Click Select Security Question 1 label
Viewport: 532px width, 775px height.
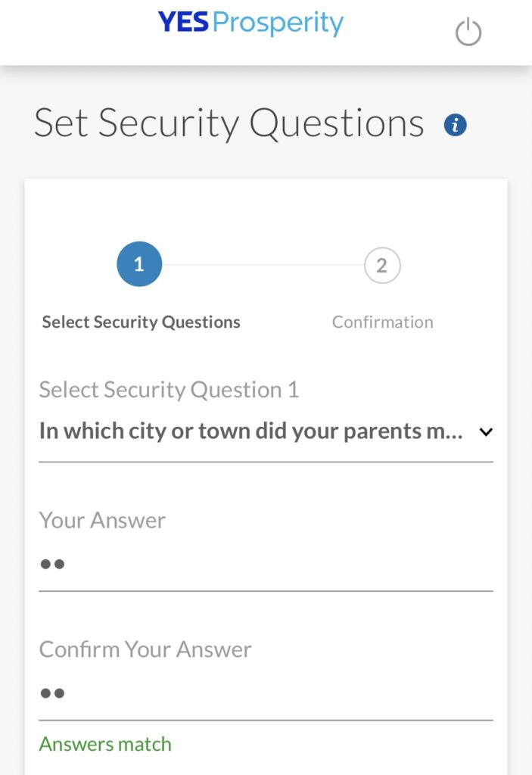pos(169,390)
